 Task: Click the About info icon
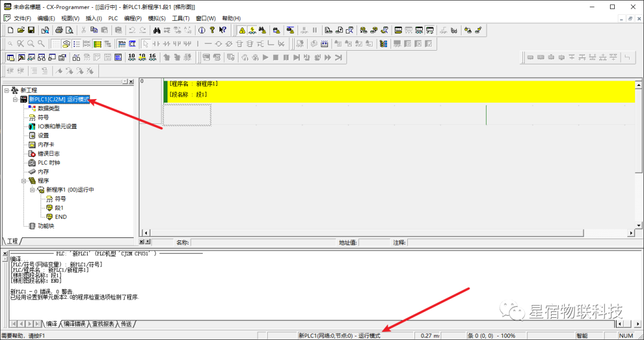coord(202,30)
